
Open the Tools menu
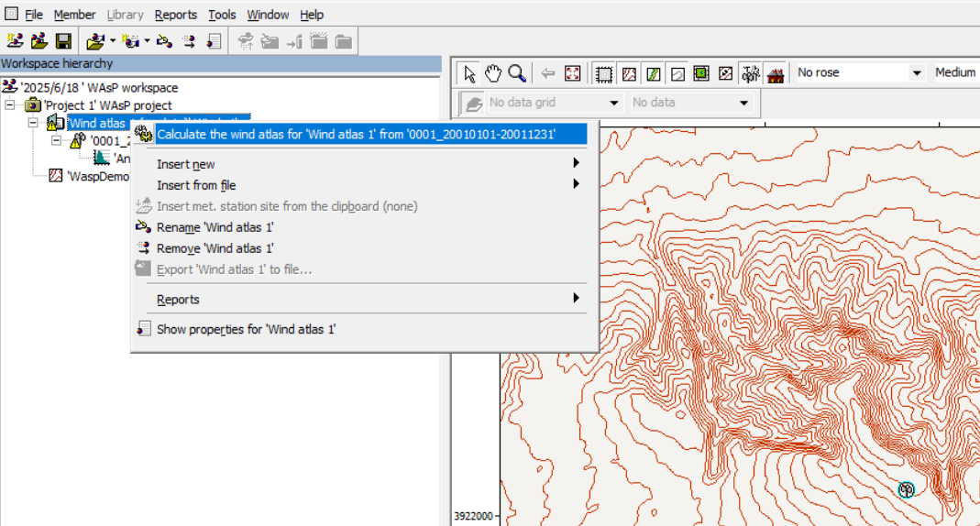coord(222,15)
